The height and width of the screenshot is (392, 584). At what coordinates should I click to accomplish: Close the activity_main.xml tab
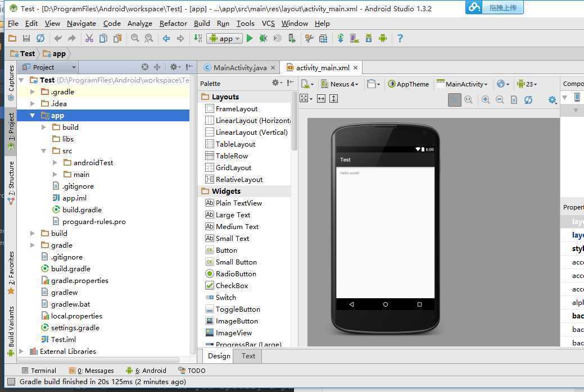(x=356, y=68)
